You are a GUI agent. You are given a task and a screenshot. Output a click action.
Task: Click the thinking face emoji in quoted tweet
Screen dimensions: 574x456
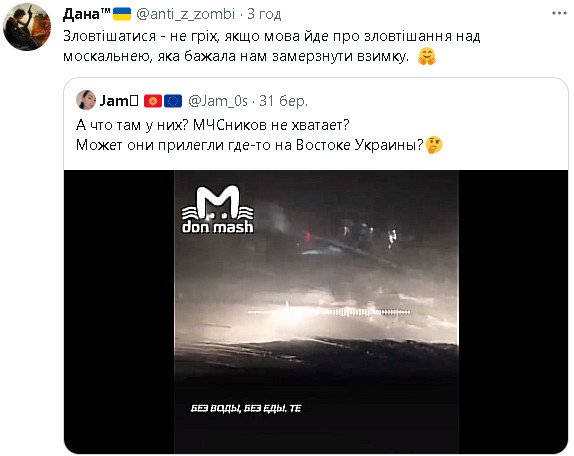(x=434, y=145)
